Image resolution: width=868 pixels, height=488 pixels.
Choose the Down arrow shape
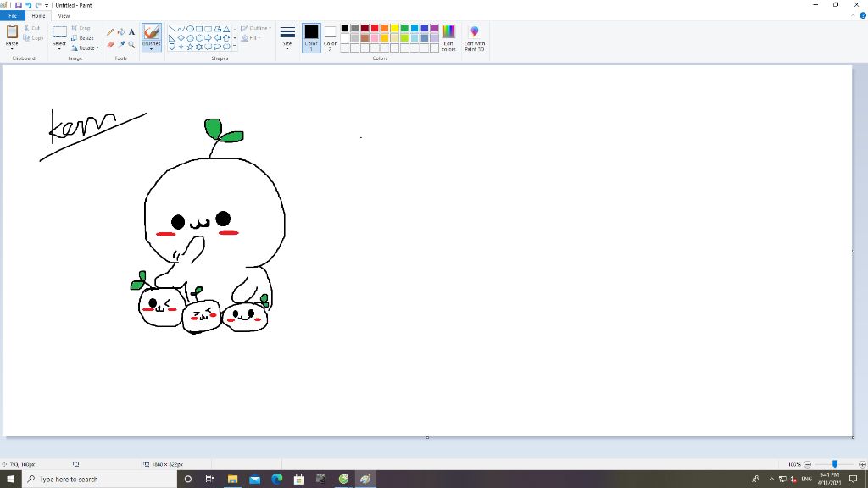171,47
